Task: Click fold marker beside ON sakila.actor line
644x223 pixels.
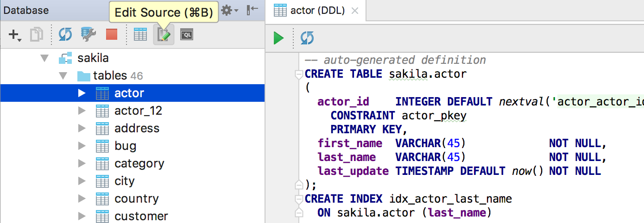Action: (299, 213)
